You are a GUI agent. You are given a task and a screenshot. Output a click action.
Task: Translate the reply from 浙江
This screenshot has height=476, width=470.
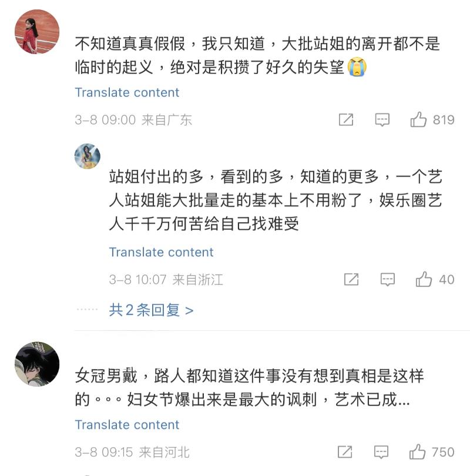(161, 253)
